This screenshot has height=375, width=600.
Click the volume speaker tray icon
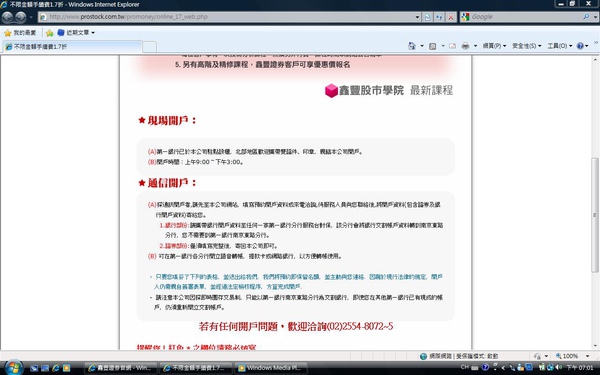[559, 368]
